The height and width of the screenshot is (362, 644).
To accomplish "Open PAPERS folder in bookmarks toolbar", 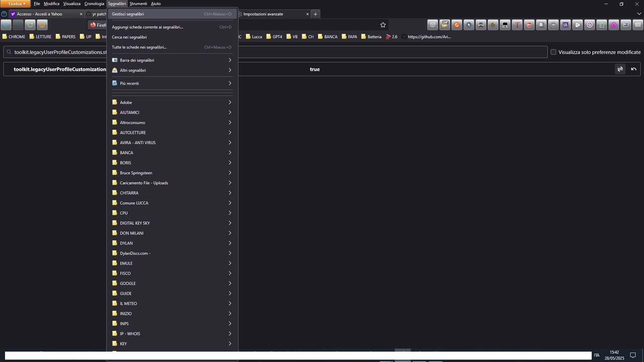I will tap(65, 37).
